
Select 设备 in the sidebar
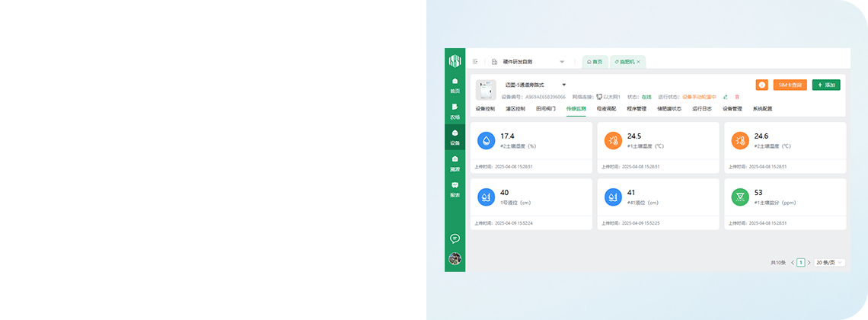[455, 137]
